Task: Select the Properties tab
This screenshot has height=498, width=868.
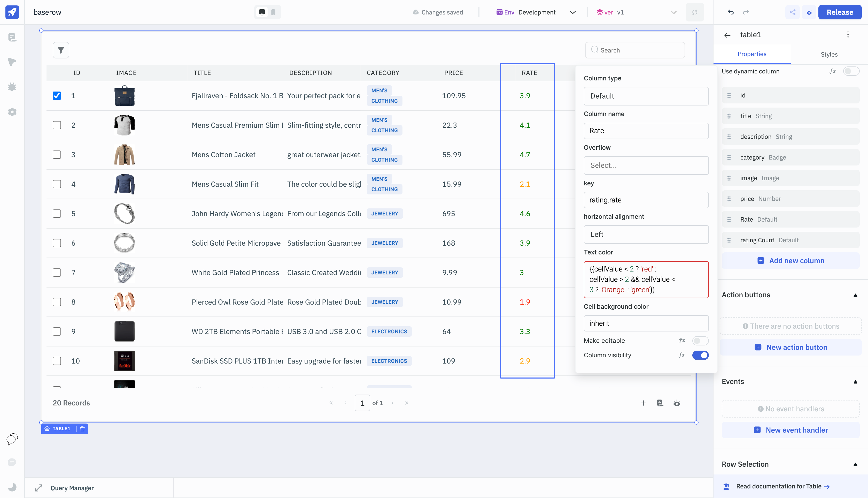Action: point(752,54)
